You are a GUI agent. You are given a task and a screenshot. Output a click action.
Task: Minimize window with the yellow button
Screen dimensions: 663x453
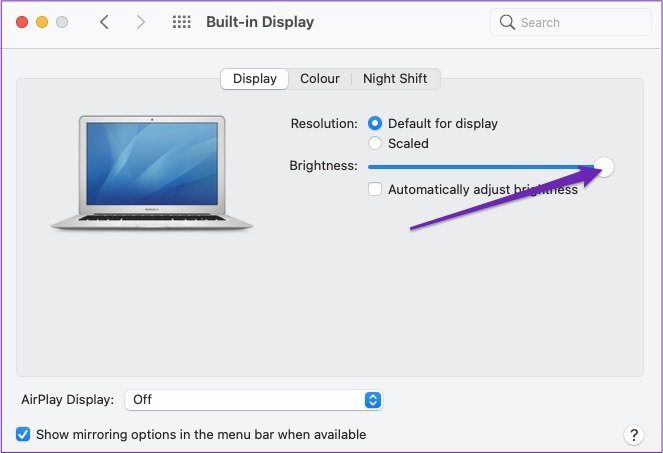click(42, 22)
